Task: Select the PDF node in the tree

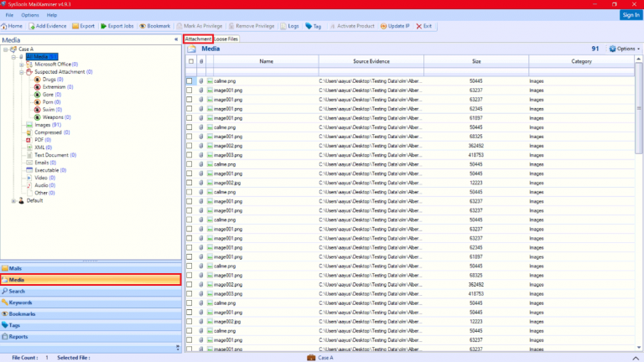Action: click(39, 140)
